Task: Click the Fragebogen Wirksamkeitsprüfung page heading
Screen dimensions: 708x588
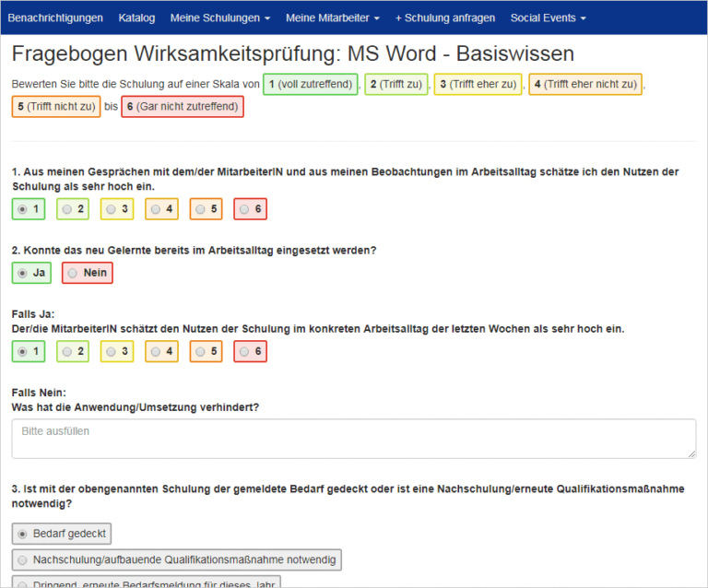Action: pyautogui.click(x=293, y=53)
